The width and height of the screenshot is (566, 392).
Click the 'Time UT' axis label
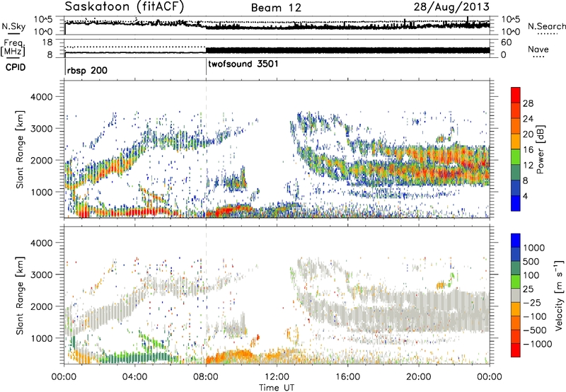pos(277,388)
